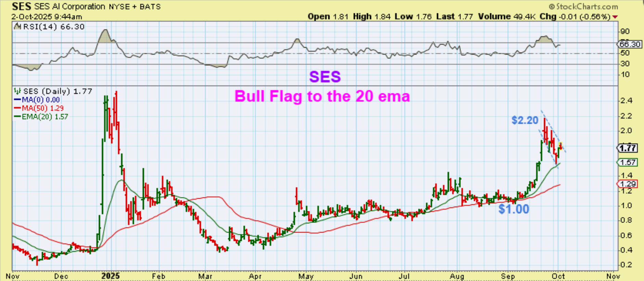Click the boxed 1.77 last-price tag on the axis
644x281 pixels.
pyautogui.click(x=628, y=148)
